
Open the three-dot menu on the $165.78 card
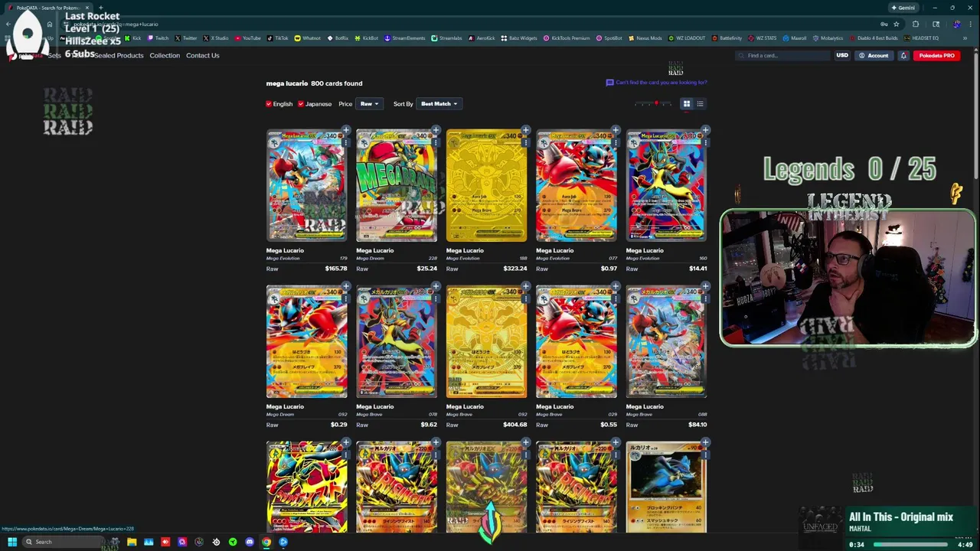click(346, 142)
